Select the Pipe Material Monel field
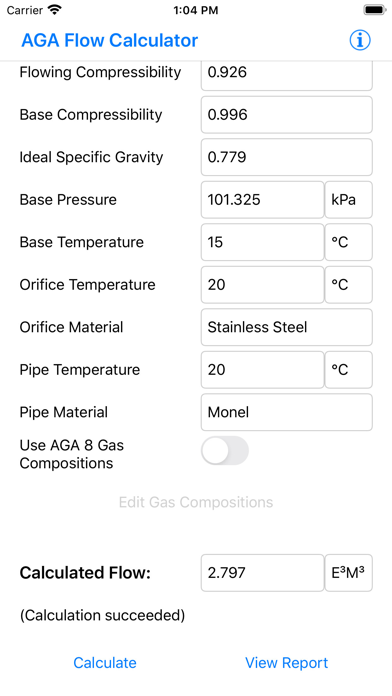The height and width of the screenshot is (696, 392). (287, 412)
